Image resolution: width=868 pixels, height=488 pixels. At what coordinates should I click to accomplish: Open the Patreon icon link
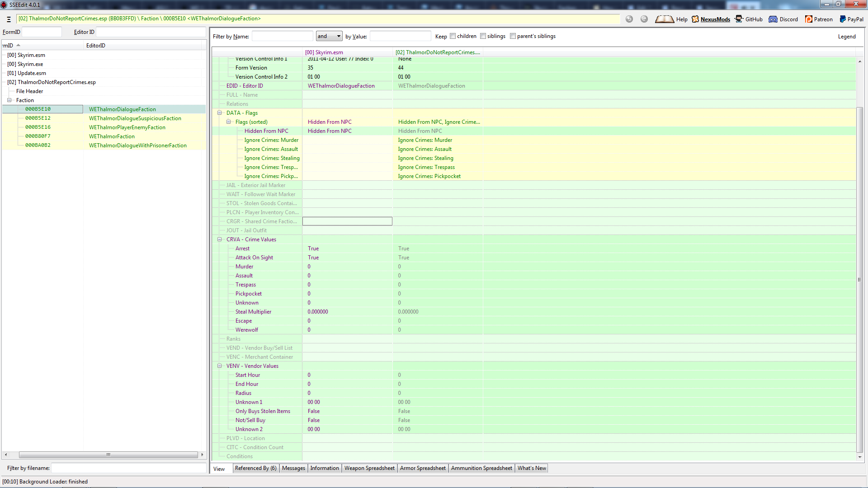point(809,19)
